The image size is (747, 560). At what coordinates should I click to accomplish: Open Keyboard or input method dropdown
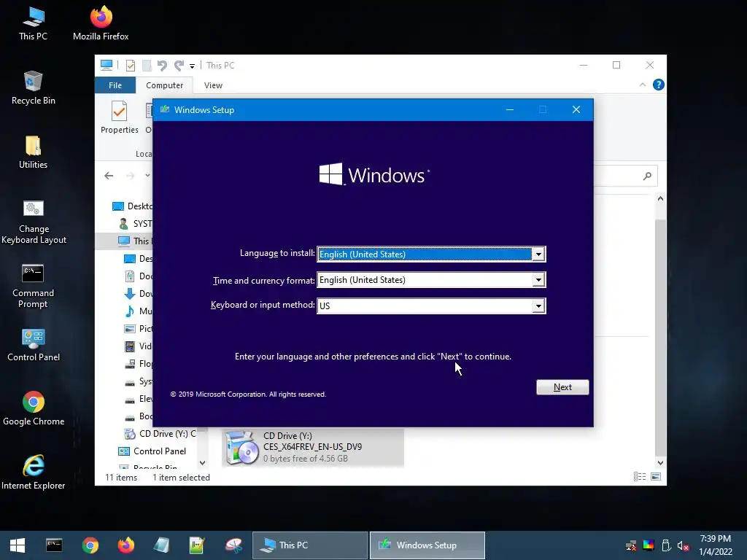[x=538, y=306]
